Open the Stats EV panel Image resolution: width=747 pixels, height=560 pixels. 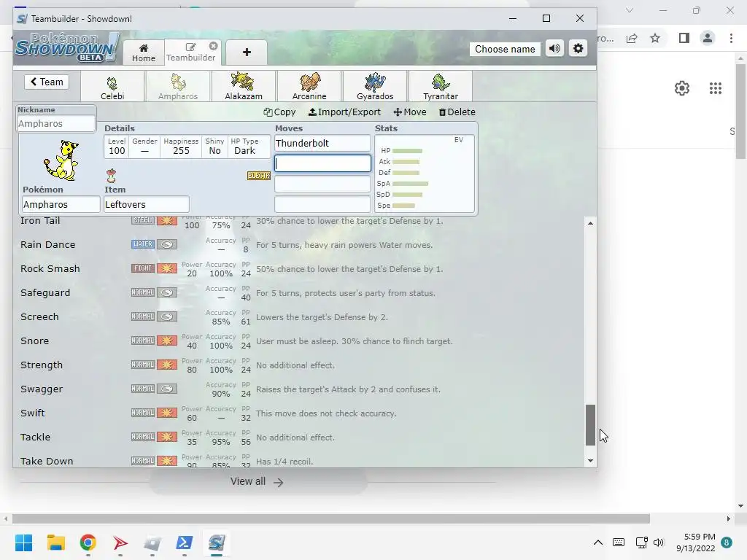pos(425,174)
